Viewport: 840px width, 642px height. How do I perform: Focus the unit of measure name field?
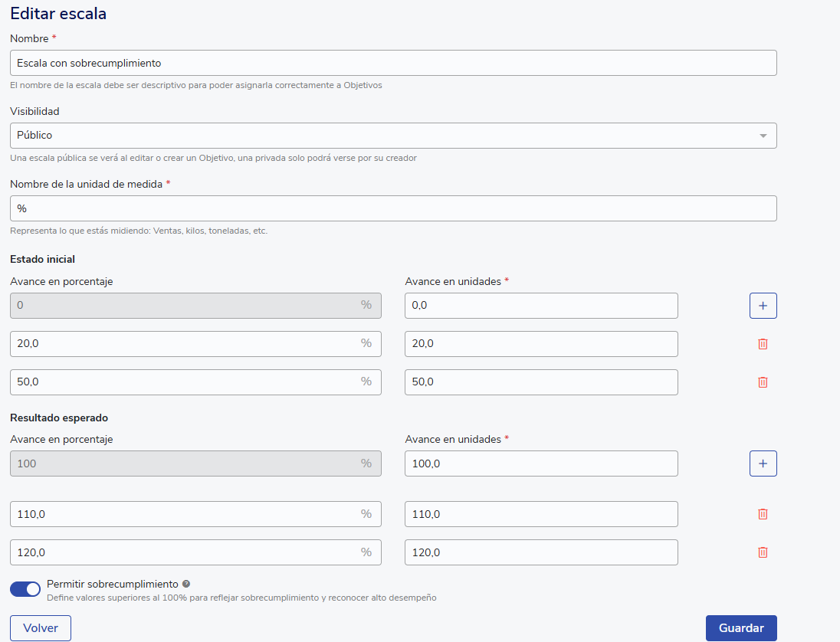pos(393,208)
